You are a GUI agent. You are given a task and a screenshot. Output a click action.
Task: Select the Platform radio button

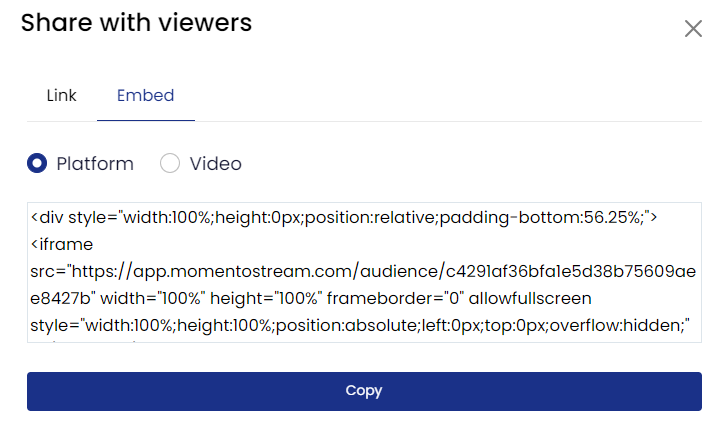click(37, 164)
